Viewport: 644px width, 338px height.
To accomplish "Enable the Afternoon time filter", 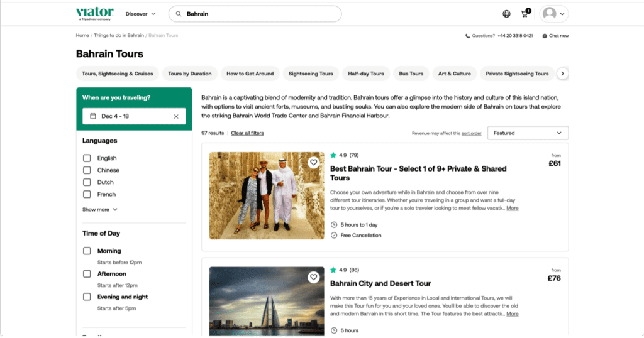I will tap(87, 274).
